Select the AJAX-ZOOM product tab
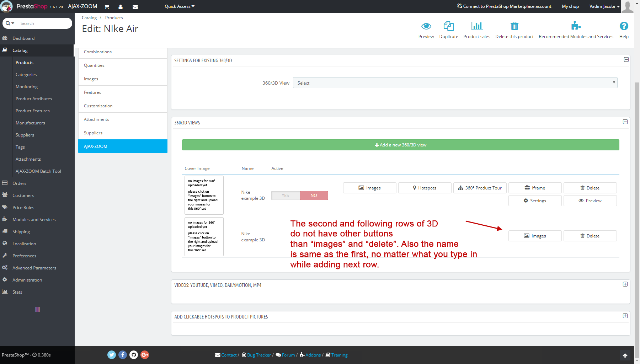The width and height of the screenshot is (640, 364). click(123, 146)
